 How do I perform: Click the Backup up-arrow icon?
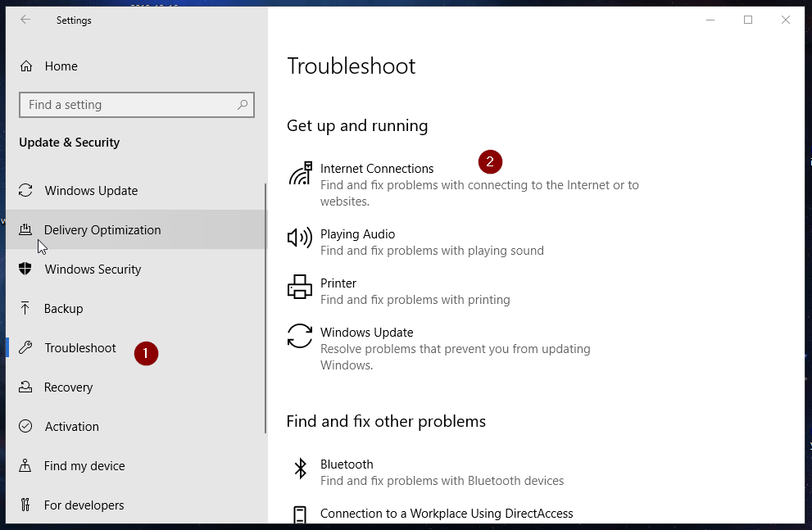[25, 309]
